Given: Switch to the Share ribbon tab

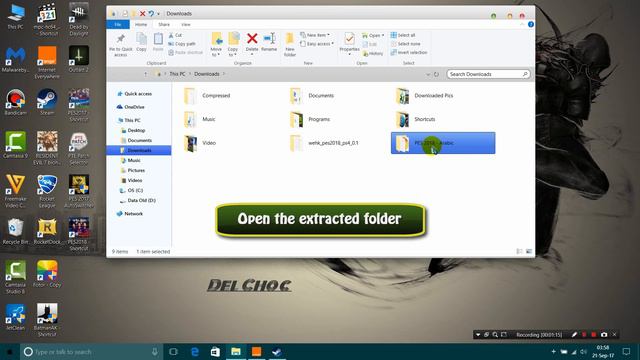Looking at the screenshot, I should click(164, 24).
